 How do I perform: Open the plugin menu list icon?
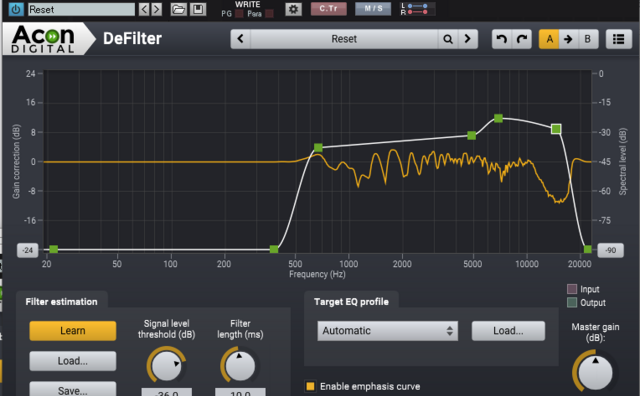coord(619,39)
